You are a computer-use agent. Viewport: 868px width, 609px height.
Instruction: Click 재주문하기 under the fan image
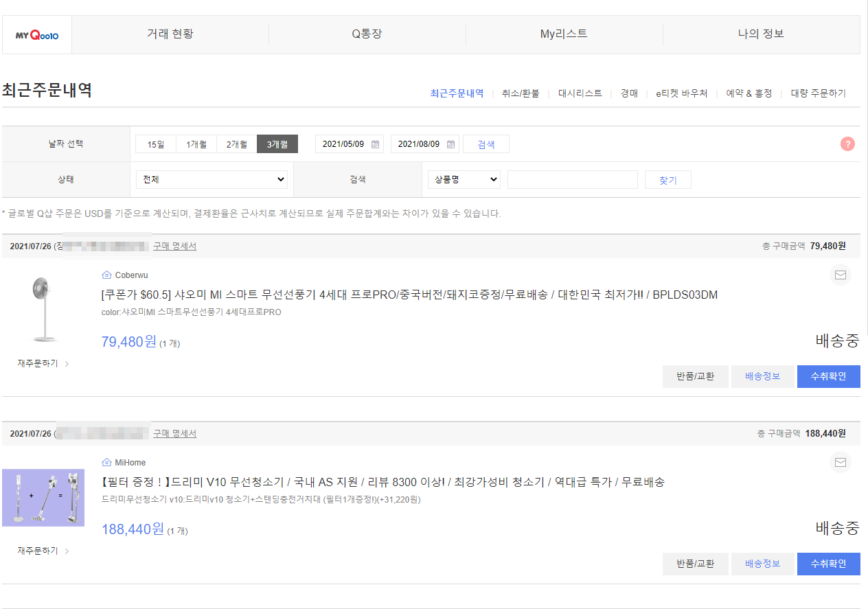38,364
